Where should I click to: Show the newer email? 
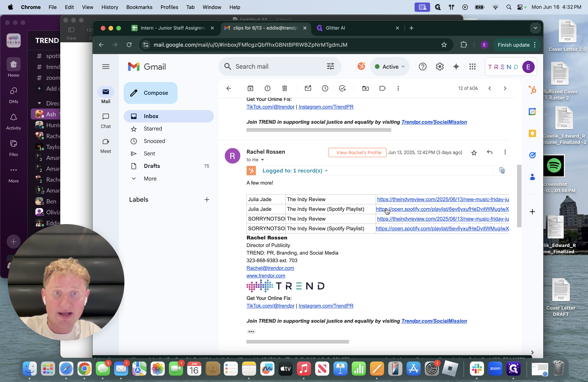[x=490, y=88]
